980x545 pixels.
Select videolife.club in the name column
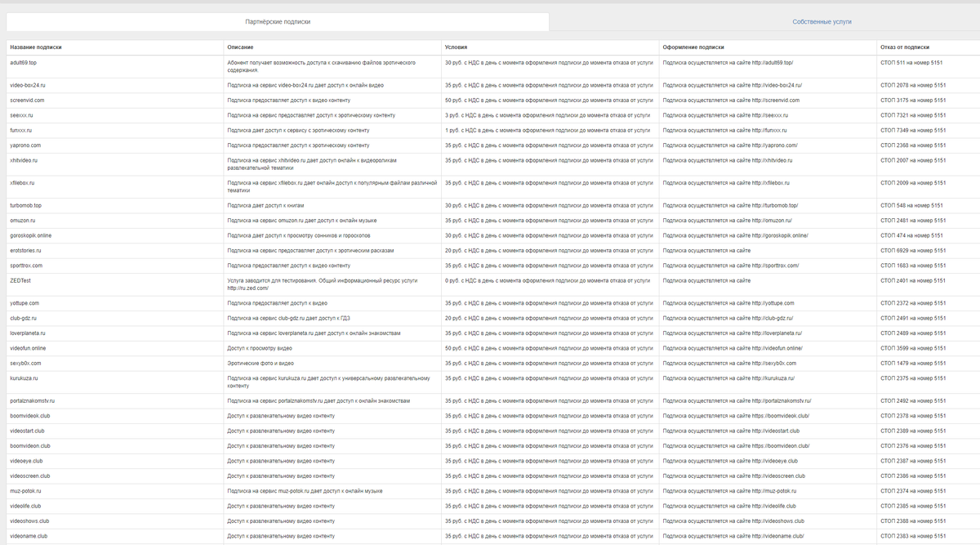26,506
